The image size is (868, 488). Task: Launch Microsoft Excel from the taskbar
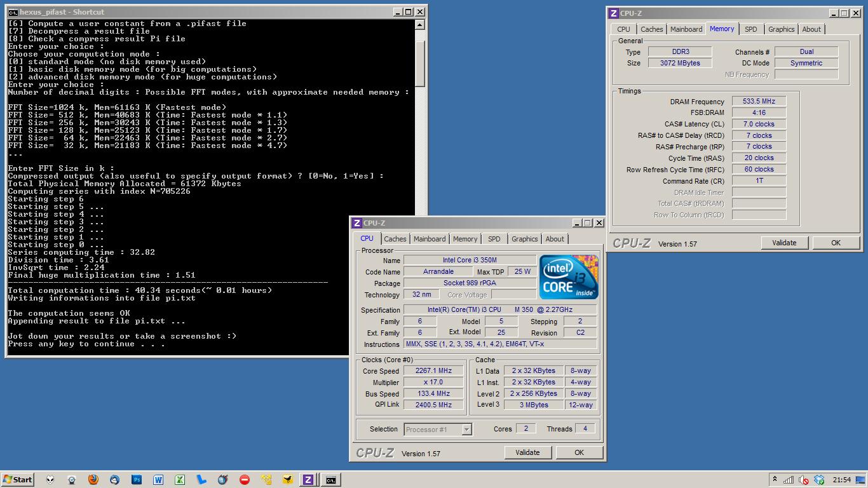[x=180, y=480]
